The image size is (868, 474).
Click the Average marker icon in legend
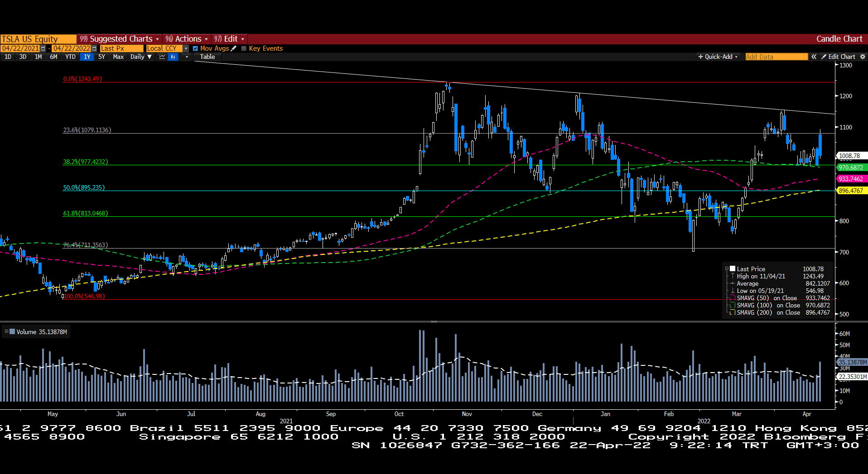733,283
